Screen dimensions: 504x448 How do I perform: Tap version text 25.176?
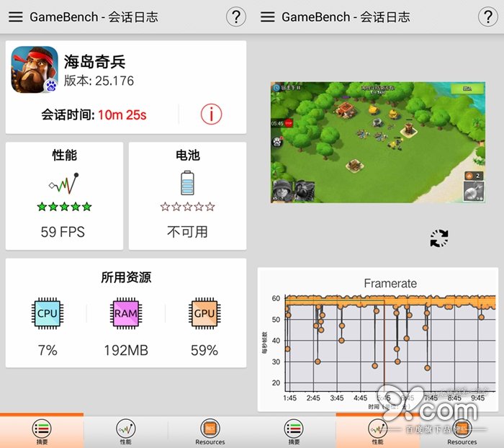click(114, 81)
